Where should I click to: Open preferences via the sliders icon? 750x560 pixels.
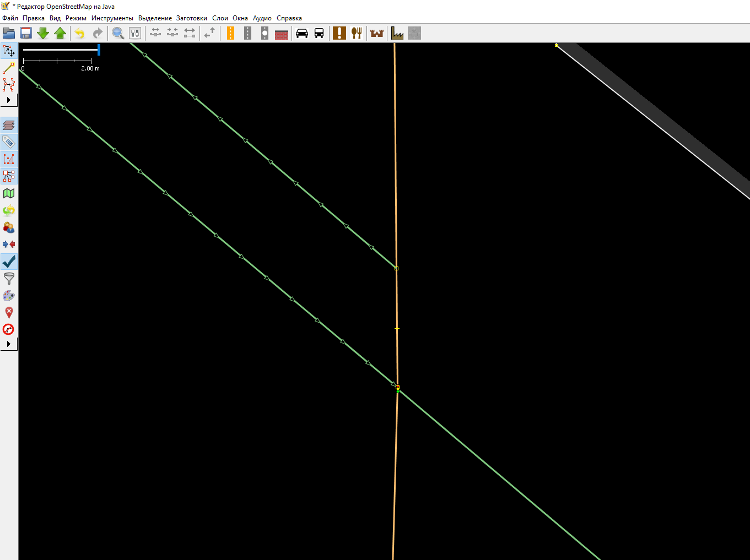135,33
